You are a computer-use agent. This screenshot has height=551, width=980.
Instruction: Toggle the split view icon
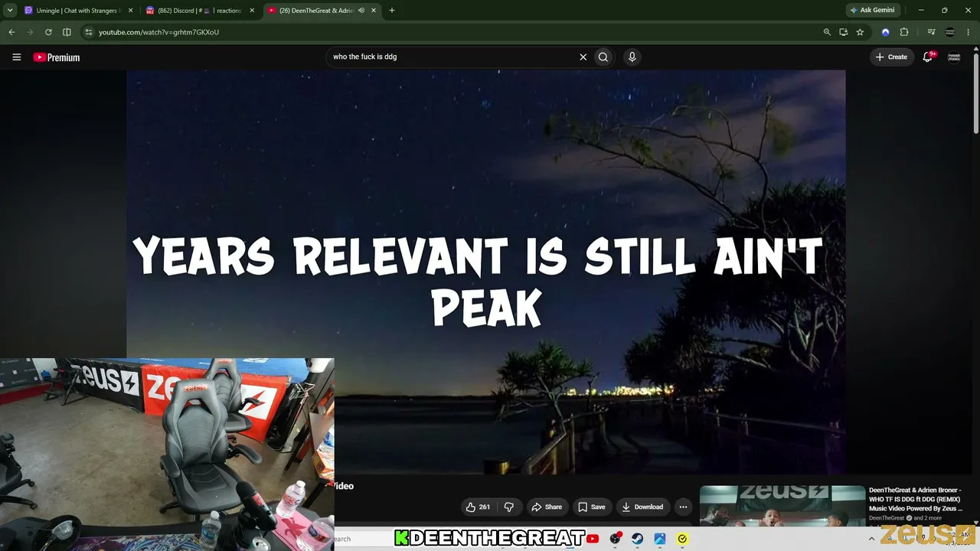67,32
